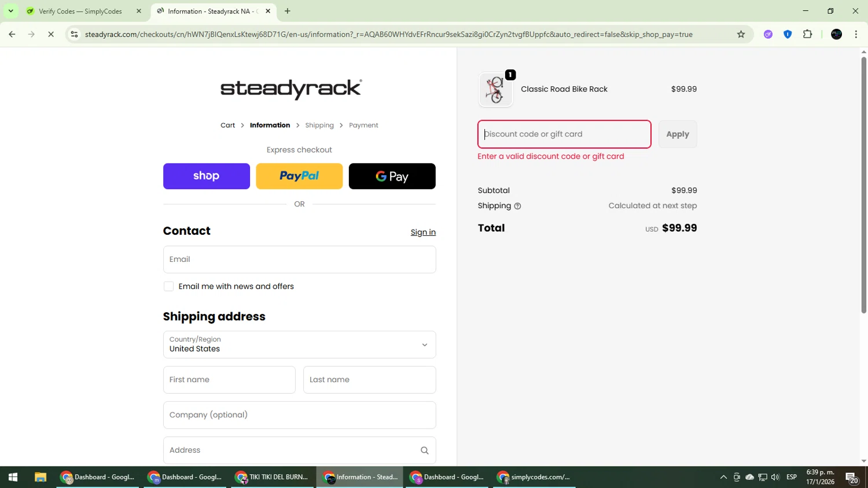868x488 pixels.
Task: Stop loading the page
Action: point(51,34)
